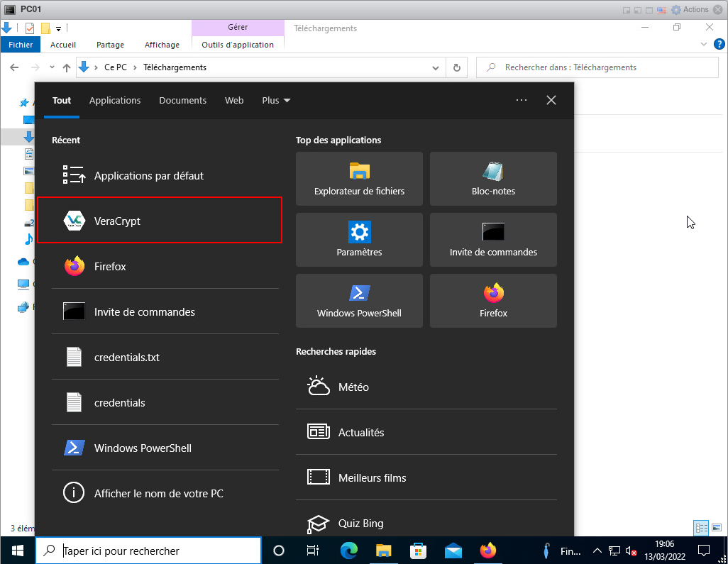Expand the Plus dropdown filter
This screenshot has height=564, width=728.
276,101
